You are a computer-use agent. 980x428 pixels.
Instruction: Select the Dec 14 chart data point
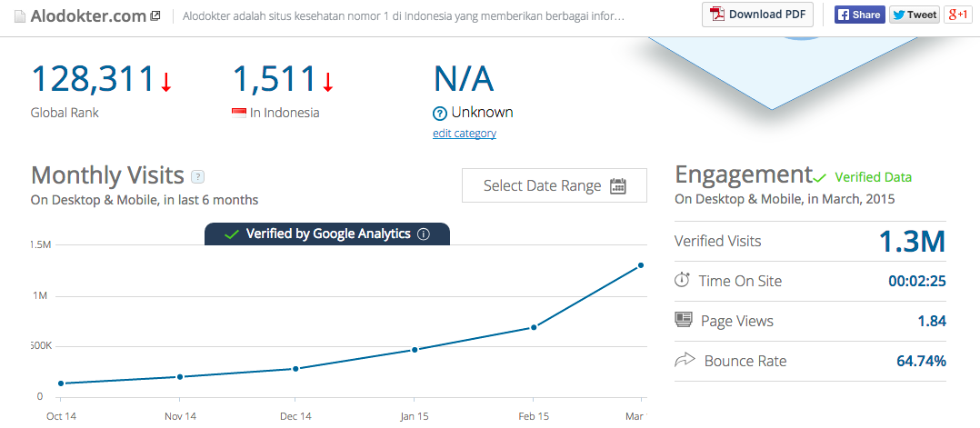click(295, 369)
